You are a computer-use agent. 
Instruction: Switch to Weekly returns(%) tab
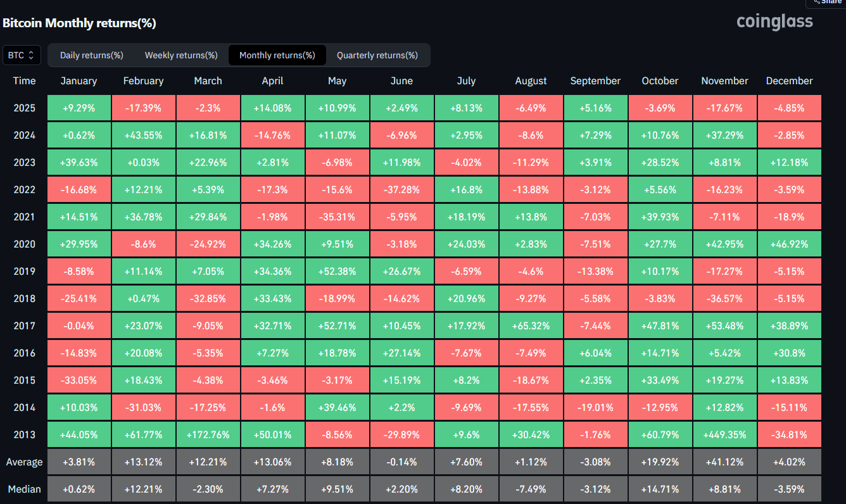(181, 55)
